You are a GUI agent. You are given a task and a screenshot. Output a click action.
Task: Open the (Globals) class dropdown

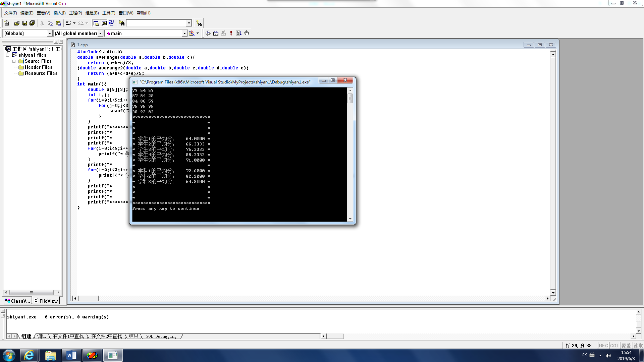[x=50, y=33]
